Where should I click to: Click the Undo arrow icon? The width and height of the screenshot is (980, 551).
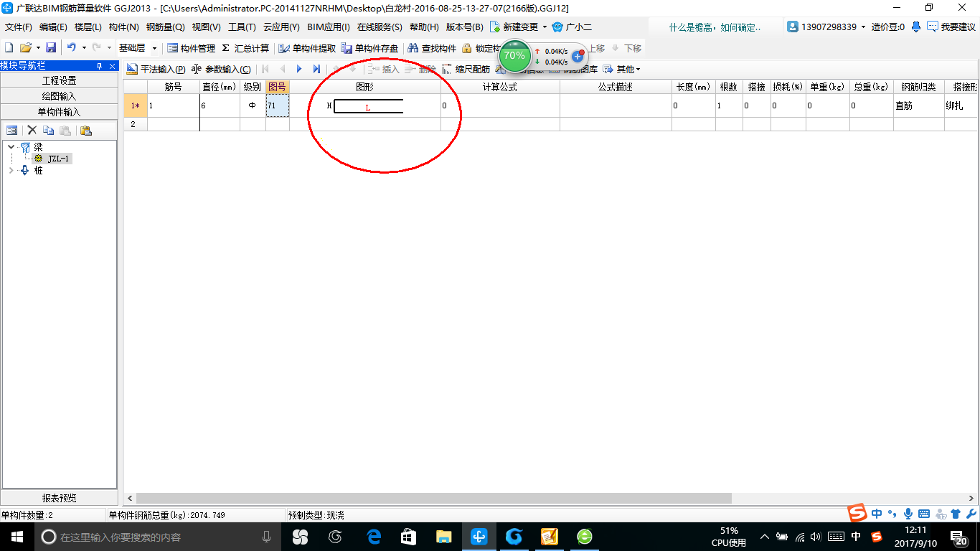coord(72,48)
